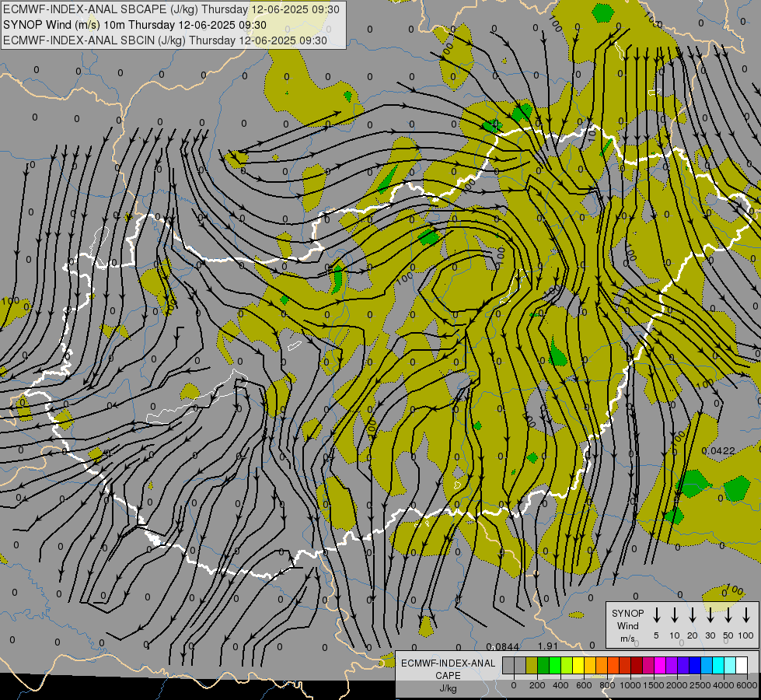
Task: Click the 0.0422 value on the map
Action: [x=718, y=451]
